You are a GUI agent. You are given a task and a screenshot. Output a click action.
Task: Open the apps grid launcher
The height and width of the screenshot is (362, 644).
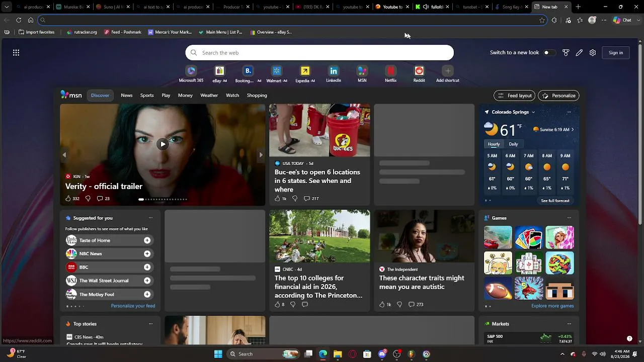pyautogui.click(x=16, y=53)
